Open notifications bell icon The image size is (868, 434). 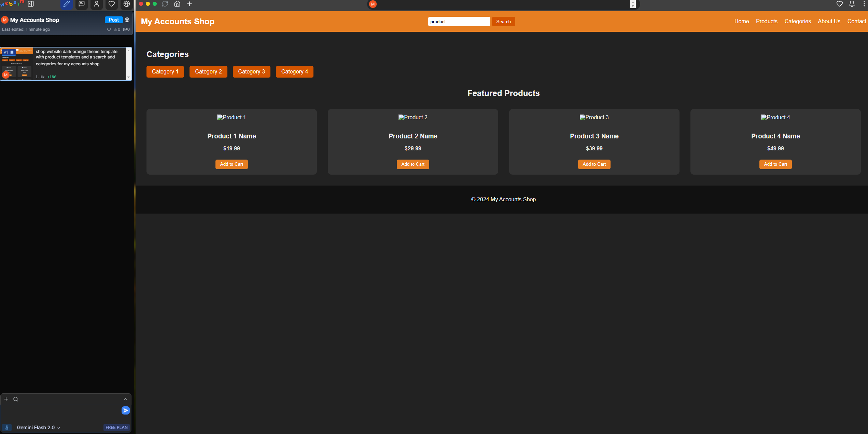852,4
